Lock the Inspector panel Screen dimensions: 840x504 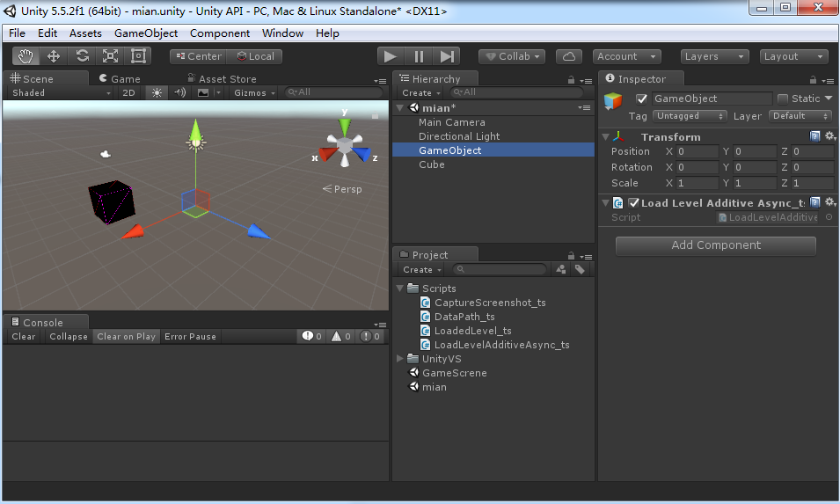(x=814, y=80)
